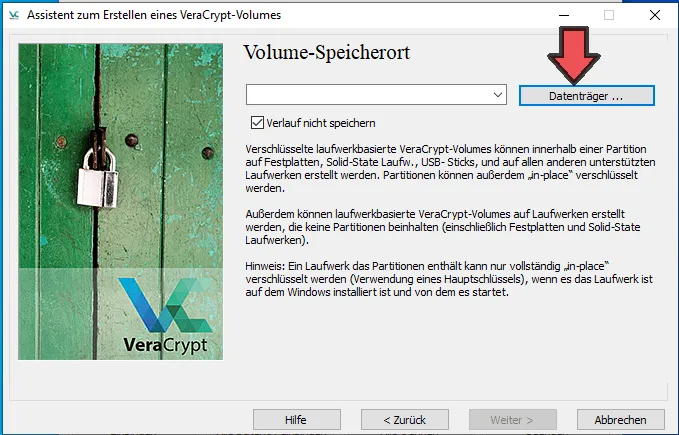Click the paragraph starting with Verschlüsselte laufwerkbasierte
Image resolution: width=679 pixels, height=435 pixels.
[450, 169]
